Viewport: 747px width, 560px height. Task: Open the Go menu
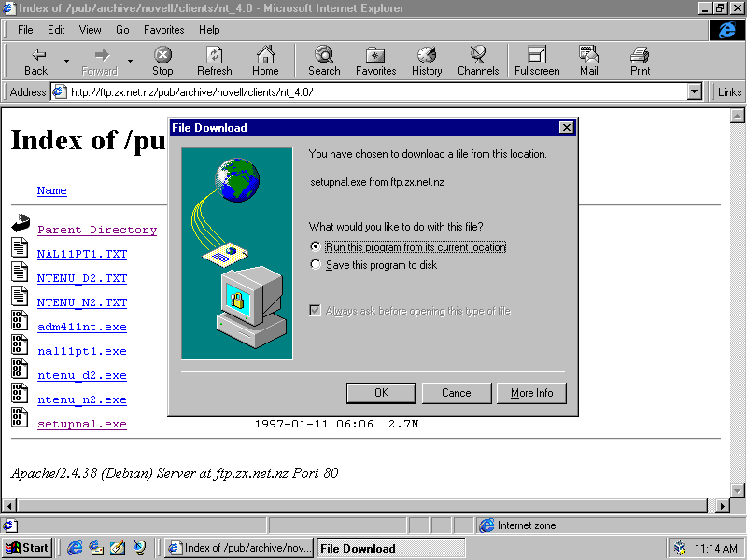coord(122,30)
